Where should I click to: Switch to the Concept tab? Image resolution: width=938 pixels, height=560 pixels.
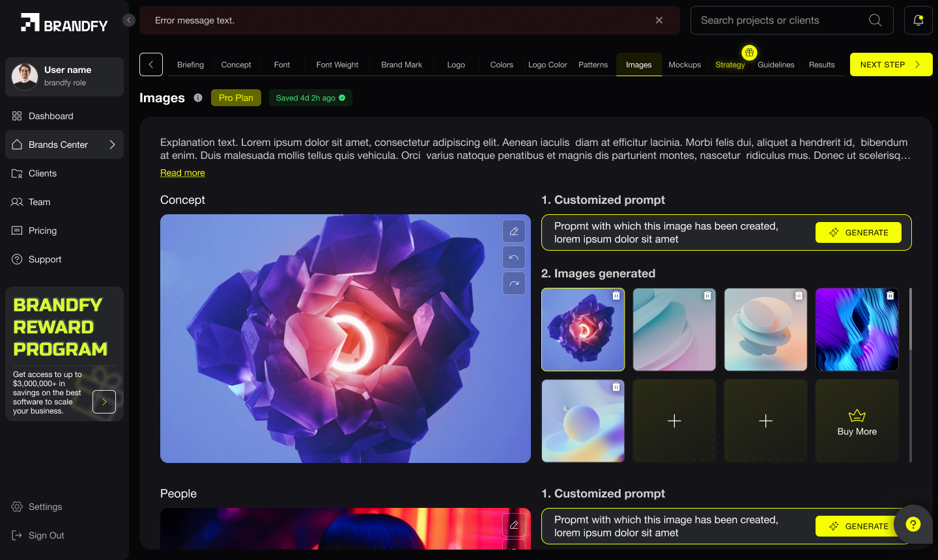pos(236,64)
